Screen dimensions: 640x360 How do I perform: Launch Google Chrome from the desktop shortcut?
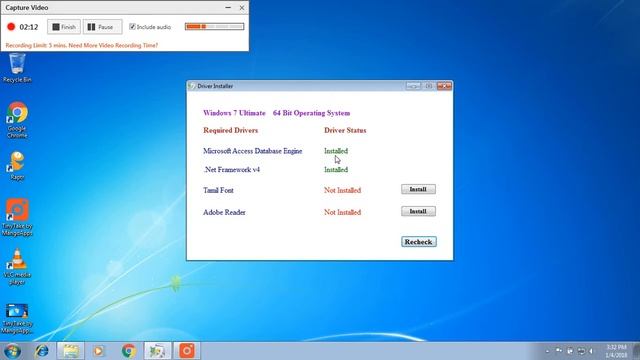(x=17, y=120)
